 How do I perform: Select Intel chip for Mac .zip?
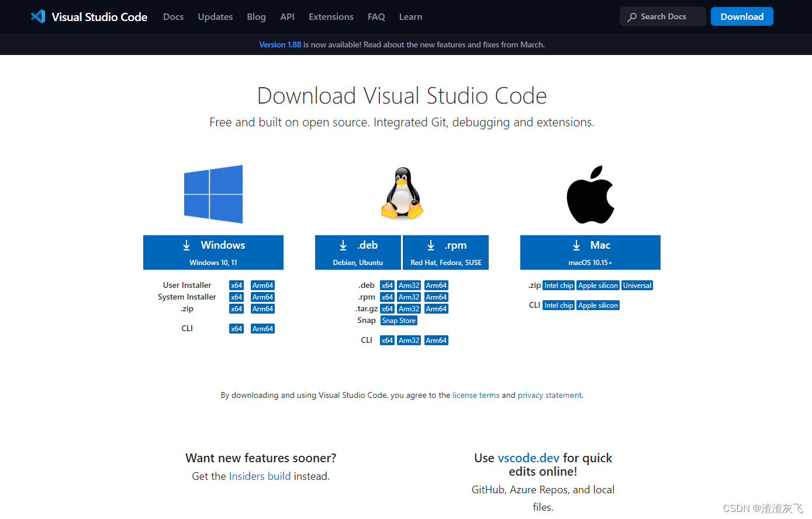pyautogui.click(x=559, y=286)
